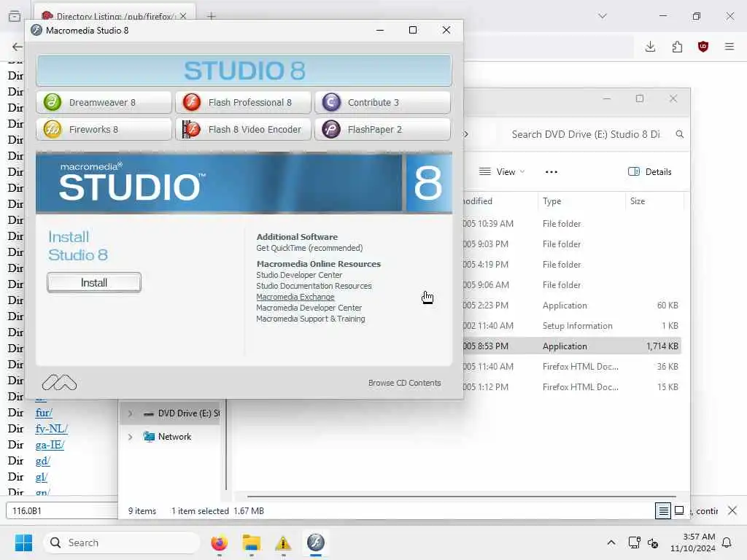Open File Explorer See more ellipsis menu

[x=551, y=172]
